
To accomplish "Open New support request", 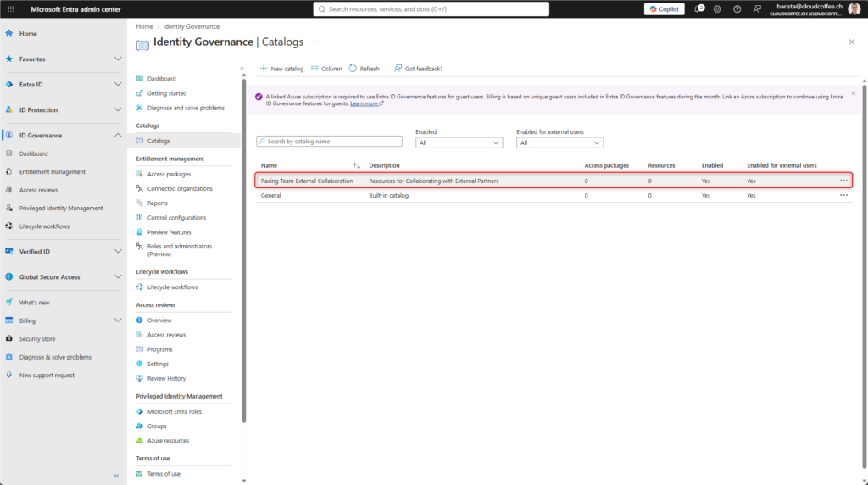I will pyautogui.click(x=47, y=376).
